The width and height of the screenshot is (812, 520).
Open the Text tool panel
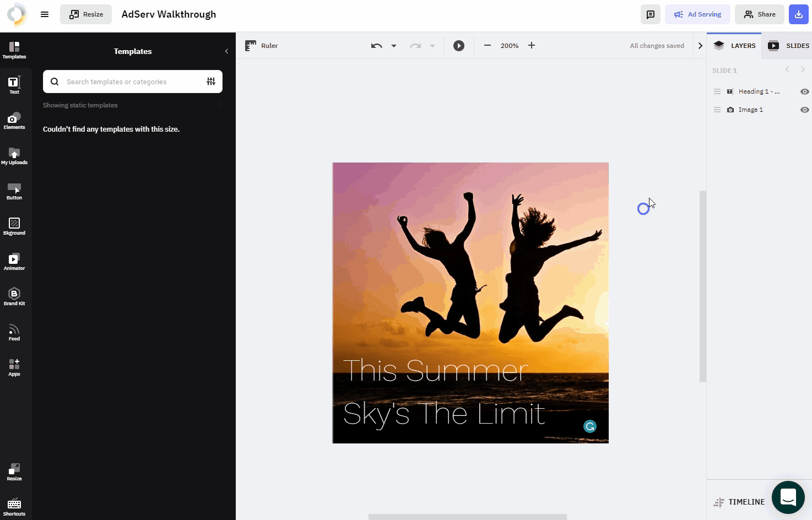pyautogui.click(x=14, y=85)
